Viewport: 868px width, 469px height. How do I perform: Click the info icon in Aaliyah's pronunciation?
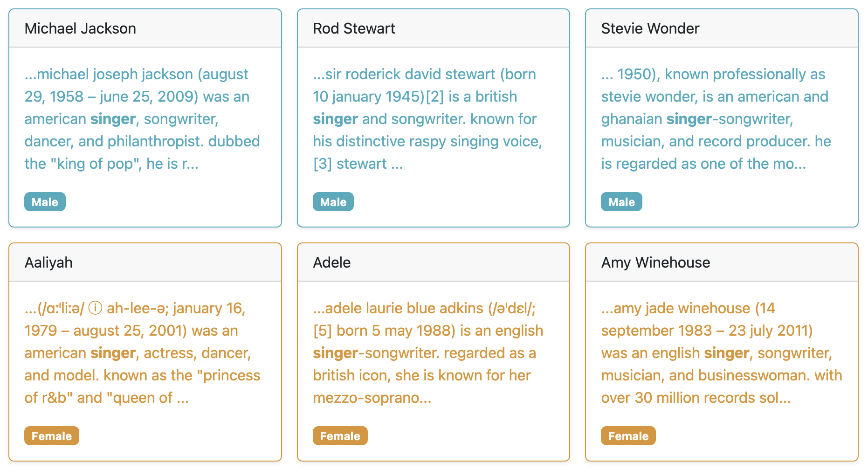(x=95, y=308)
